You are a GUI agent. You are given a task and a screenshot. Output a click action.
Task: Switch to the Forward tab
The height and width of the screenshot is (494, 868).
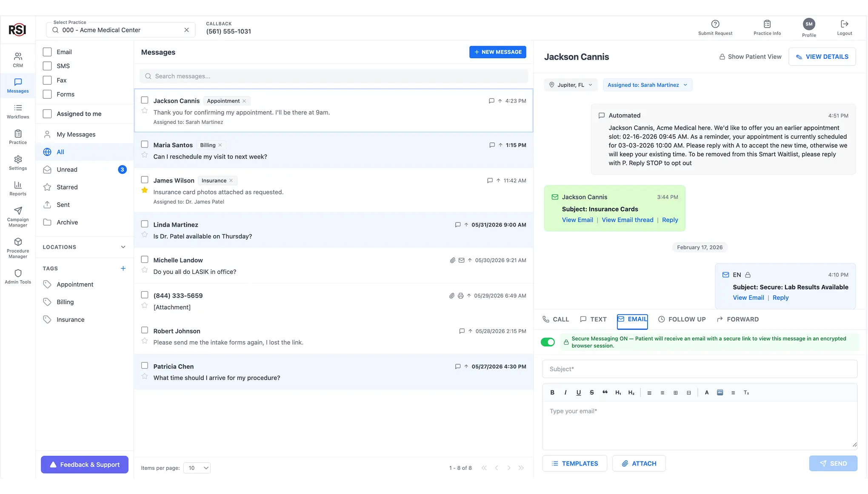click(737, 319)
